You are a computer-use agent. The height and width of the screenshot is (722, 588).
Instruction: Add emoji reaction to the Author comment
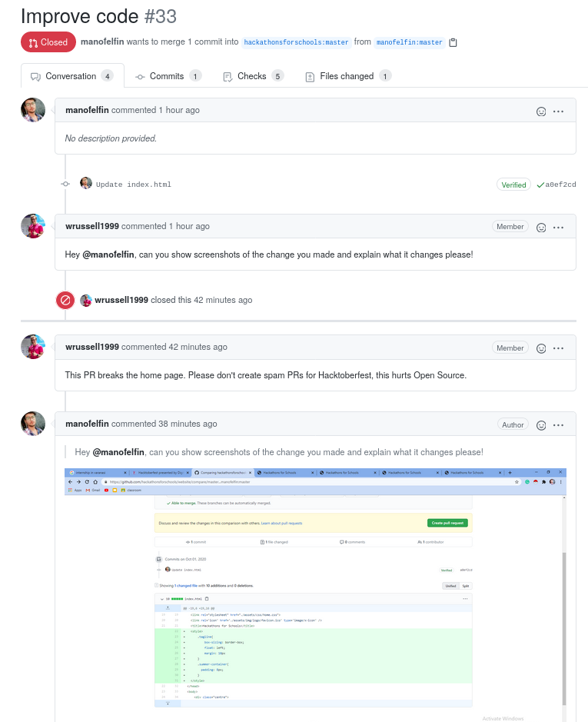coord(541,425)
